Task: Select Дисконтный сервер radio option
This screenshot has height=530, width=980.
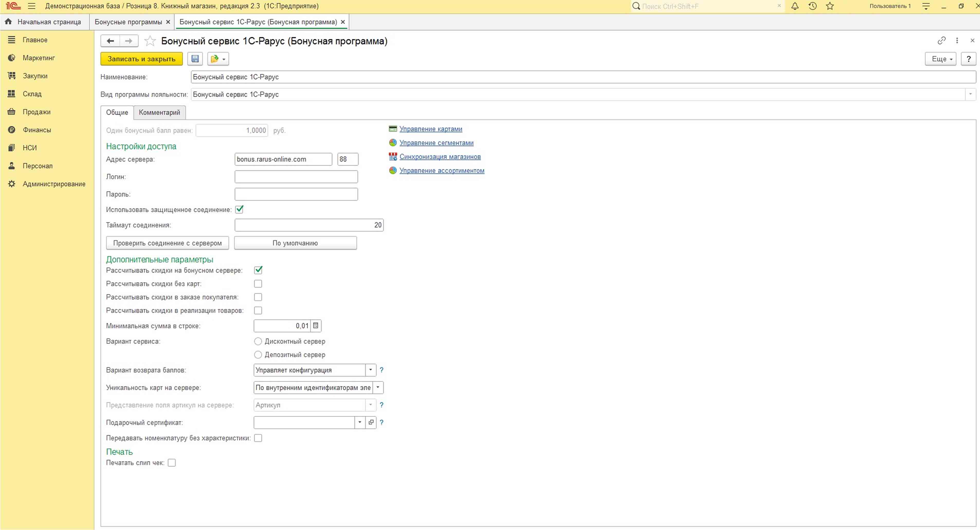Action: 258,341
